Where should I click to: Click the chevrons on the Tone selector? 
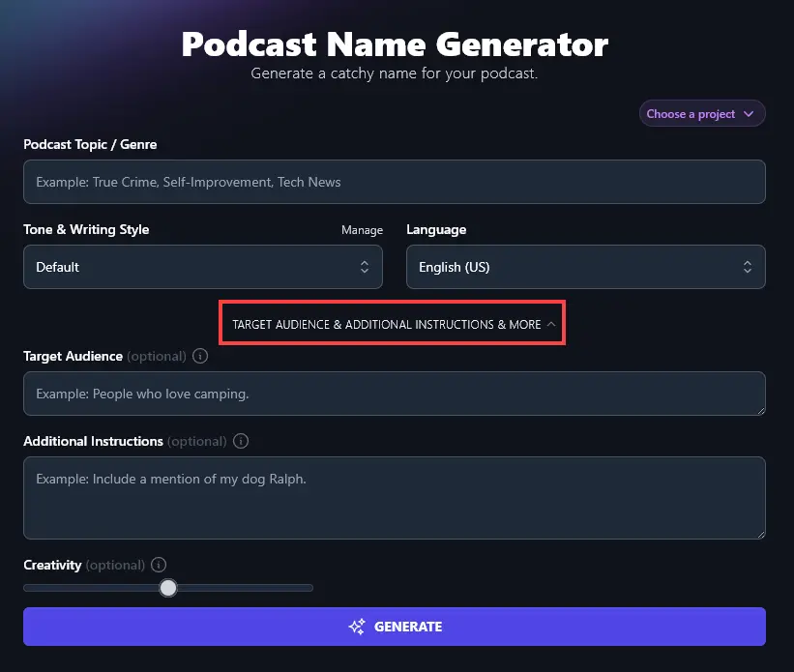(365, 267)
